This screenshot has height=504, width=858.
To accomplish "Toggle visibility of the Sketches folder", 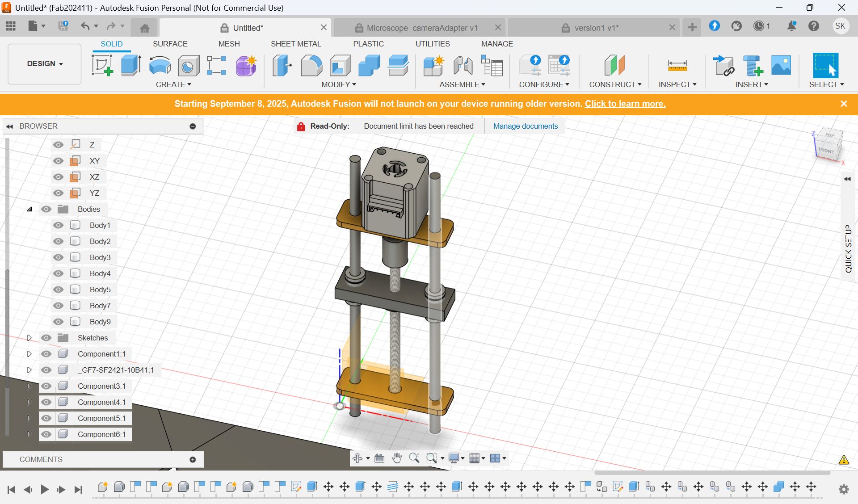I will point(46,338).
